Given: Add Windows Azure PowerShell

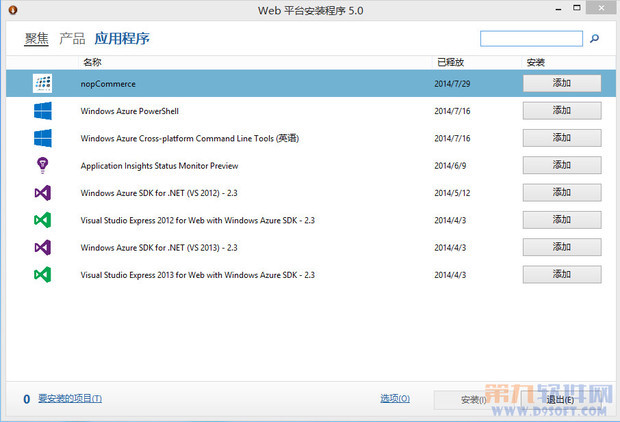Looking at the screenshot, I should pos(562,111).
